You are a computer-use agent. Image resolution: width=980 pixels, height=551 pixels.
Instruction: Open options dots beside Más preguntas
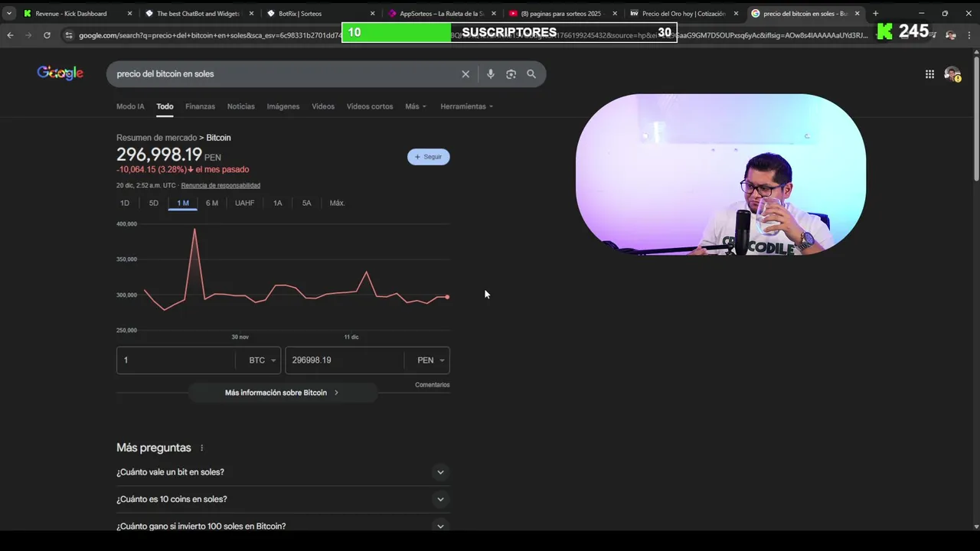click(x=202, y=448)
